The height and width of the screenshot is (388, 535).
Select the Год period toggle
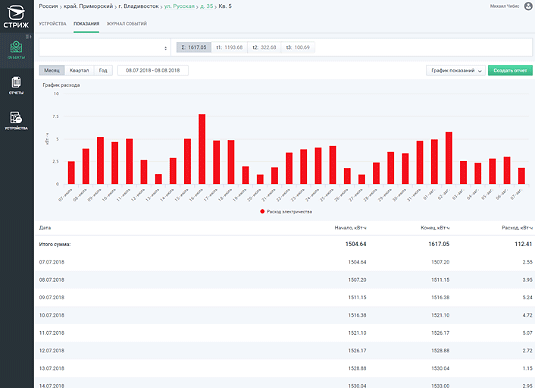pos(103,70)
